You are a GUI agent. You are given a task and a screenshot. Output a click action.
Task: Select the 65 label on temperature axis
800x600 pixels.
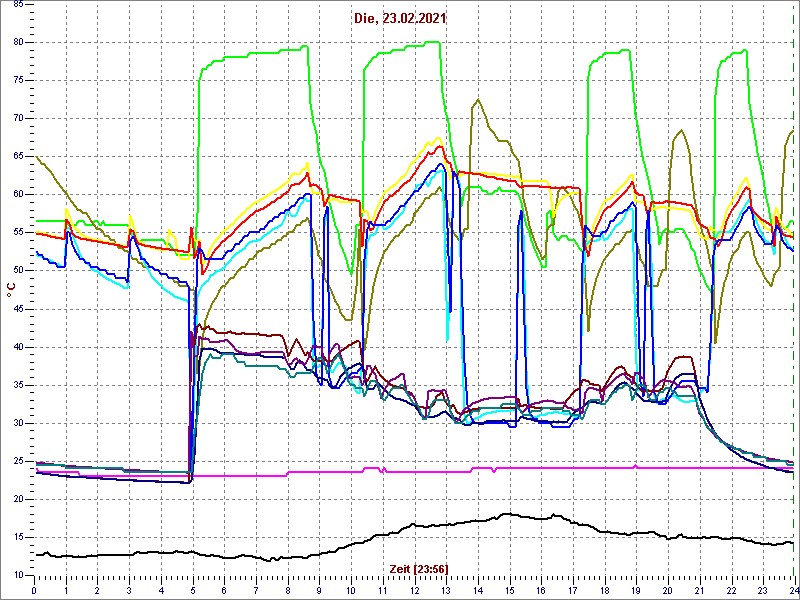pos(18,157)
